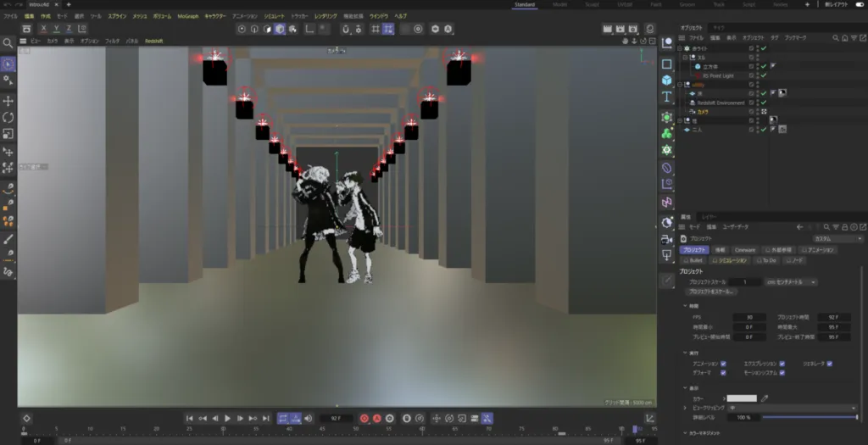868x445 pixels.
Task: Click the eyedropper next to color swatch
Action: (765, 398)
